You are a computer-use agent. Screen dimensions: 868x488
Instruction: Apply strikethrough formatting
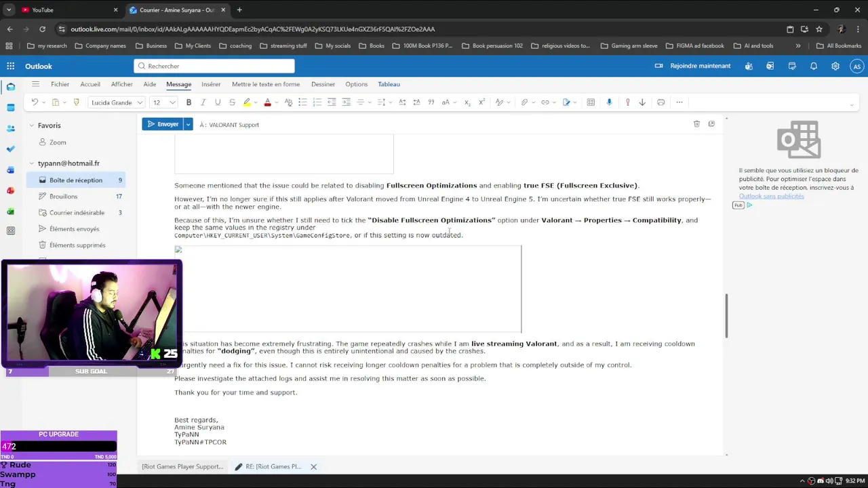point(232,102)
